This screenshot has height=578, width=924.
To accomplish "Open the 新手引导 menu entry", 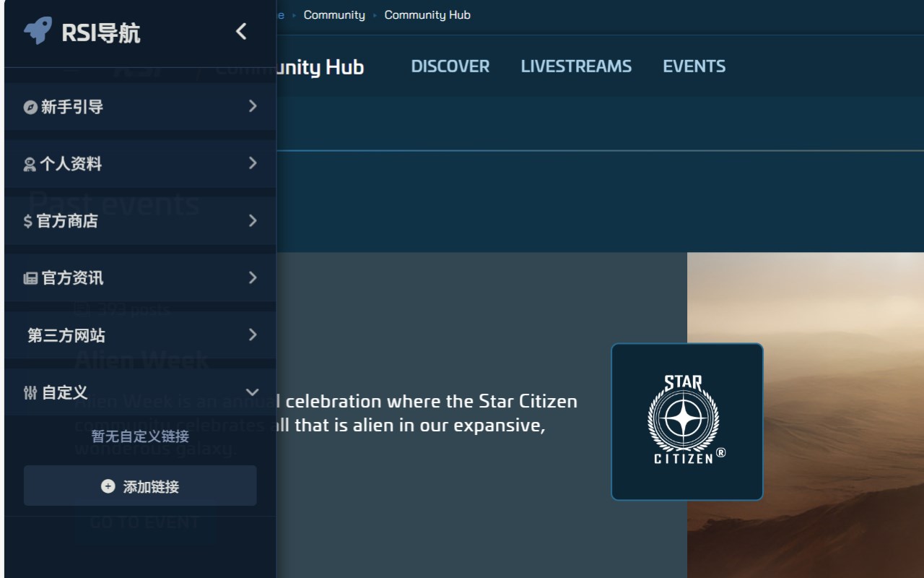I will pos(140,107).
